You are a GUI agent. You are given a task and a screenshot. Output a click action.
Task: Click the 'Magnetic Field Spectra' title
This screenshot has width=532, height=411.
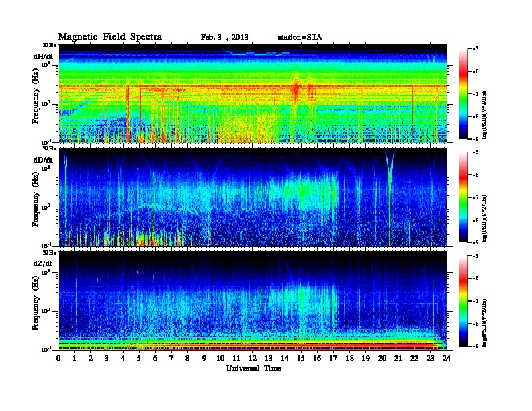coord(110,37)
